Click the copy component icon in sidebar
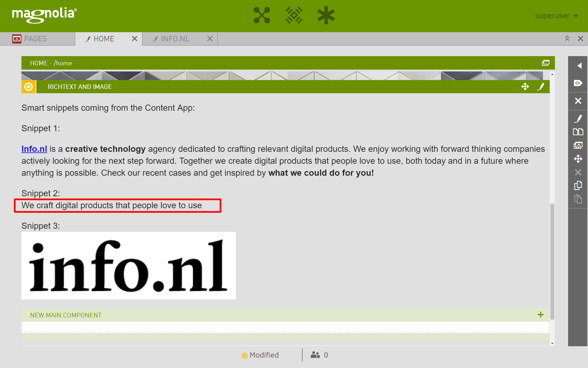The image size is (588, 368). (578, 185)
